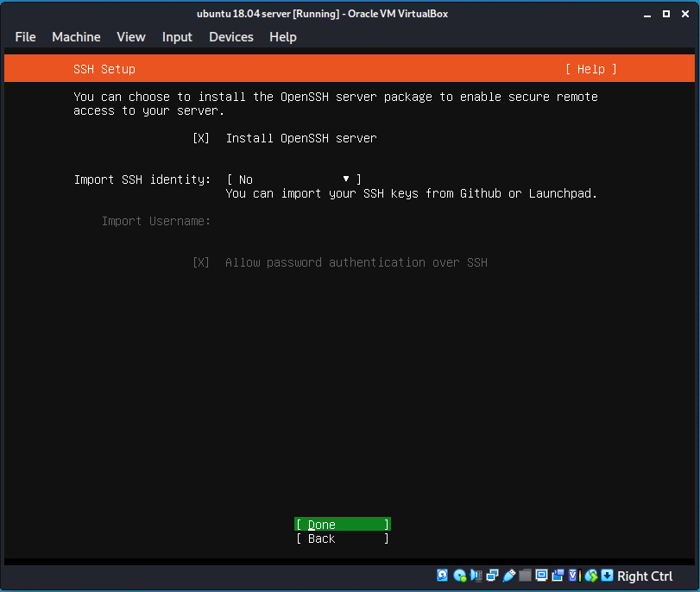700x592 pixels.
Task: Click the Import Username input field
Action: click(276, 221)
